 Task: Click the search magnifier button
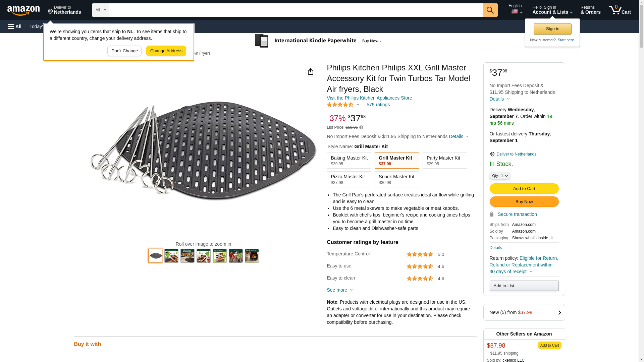490,10
